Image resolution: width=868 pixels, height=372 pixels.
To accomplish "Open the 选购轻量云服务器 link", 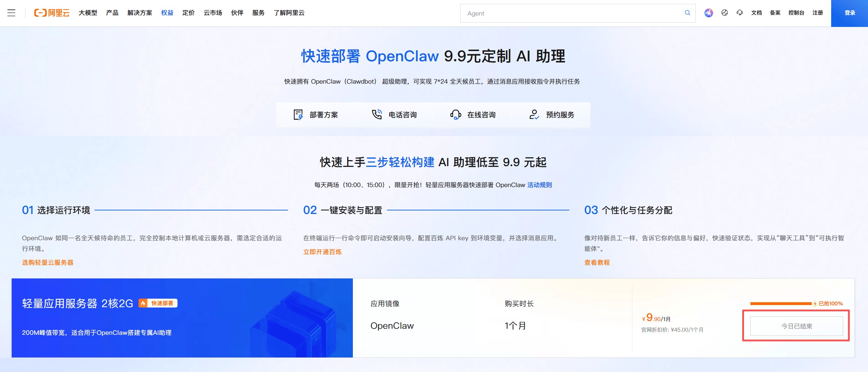I will [x=47, y=263].
